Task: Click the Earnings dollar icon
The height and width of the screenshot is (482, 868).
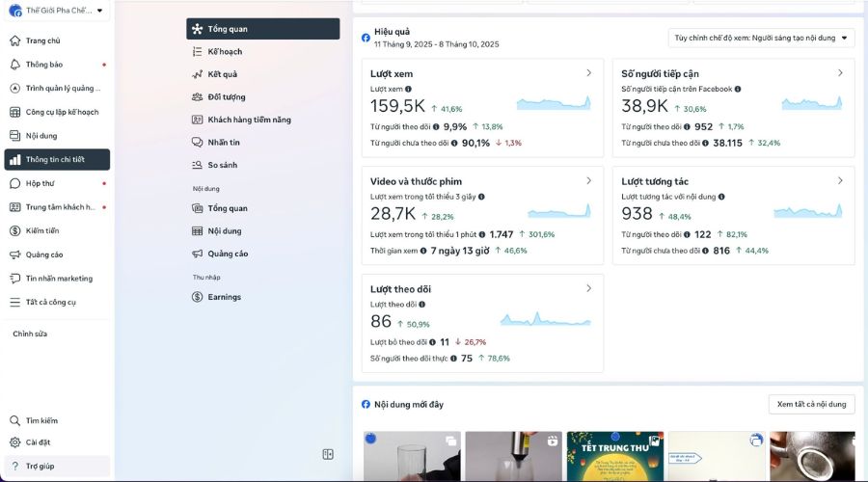Action: (197, 297)
